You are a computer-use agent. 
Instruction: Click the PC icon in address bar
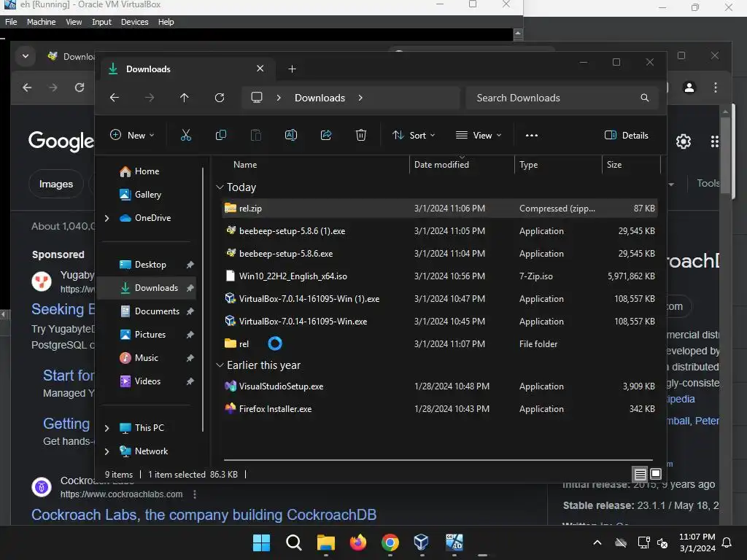coord(257,98)
